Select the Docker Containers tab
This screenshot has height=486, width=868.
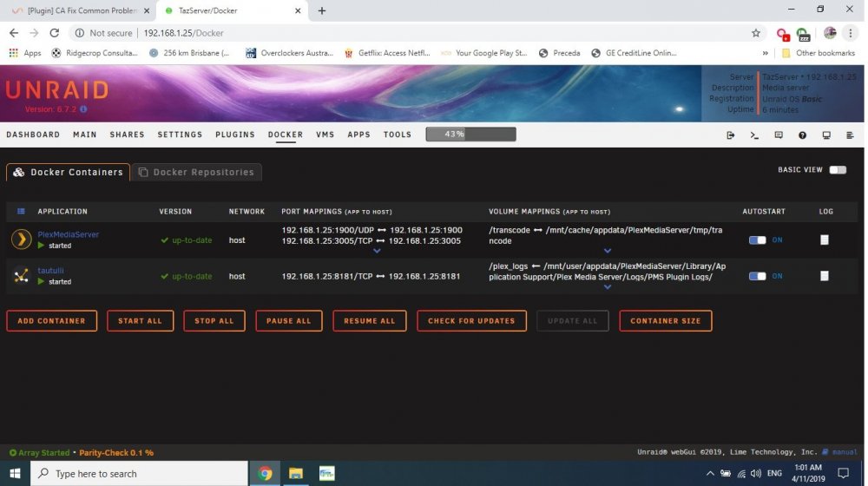(69, 172)
